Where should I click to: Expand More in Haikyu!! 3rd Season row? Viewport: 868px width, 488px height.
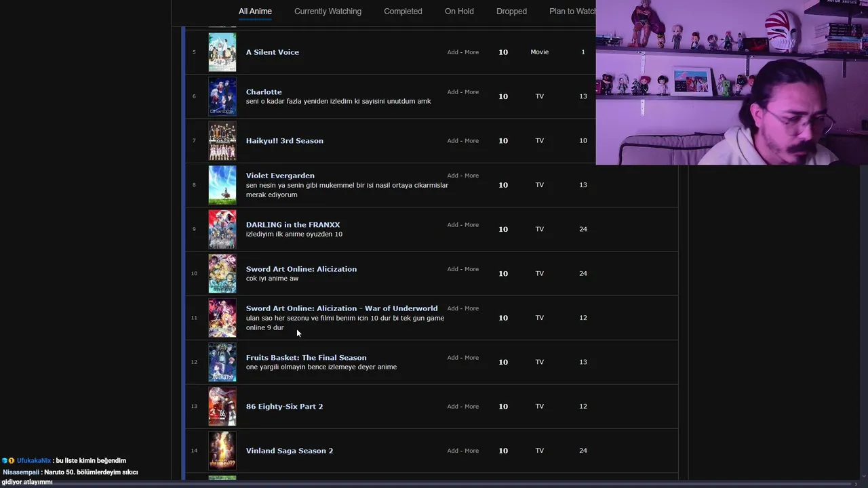[x=471, y=140]
